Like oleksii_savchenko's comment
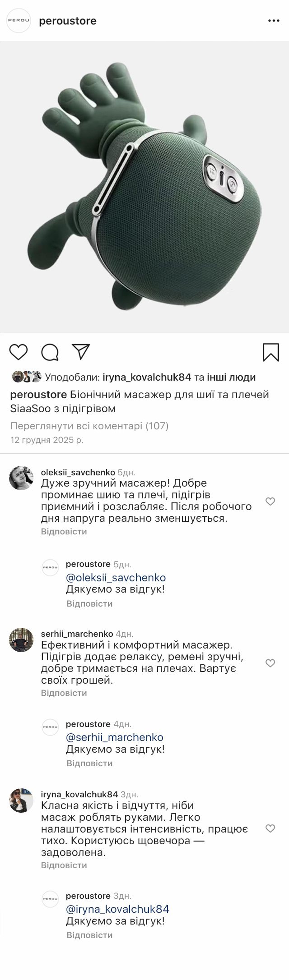This screenshot has height=980, width=289. click(x=270, y=502)
